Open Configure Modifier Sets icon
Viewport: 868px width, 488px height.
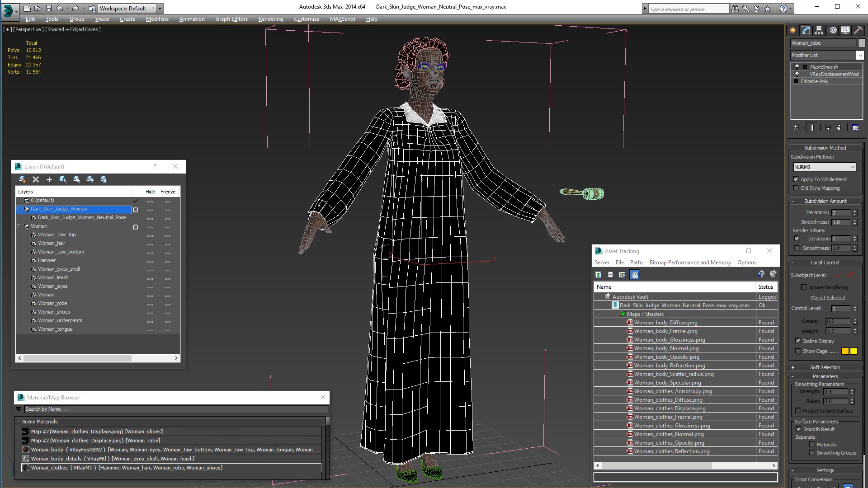tap(855, 127)
